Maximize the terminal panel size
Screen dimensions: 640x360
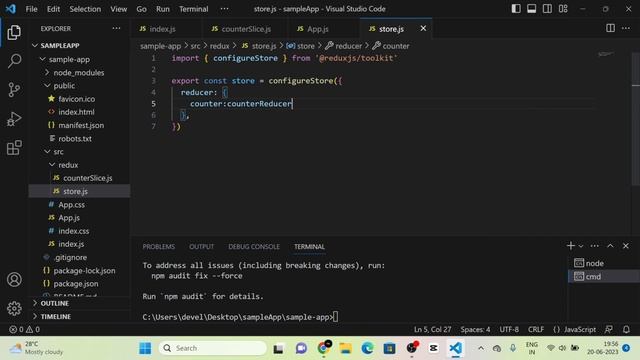(610, 246)
